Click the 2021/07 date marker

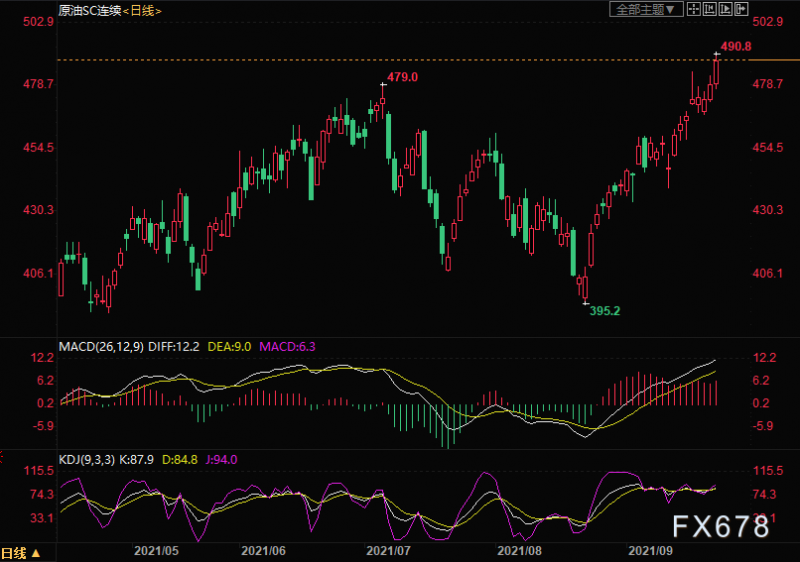(x=388, y=551)
